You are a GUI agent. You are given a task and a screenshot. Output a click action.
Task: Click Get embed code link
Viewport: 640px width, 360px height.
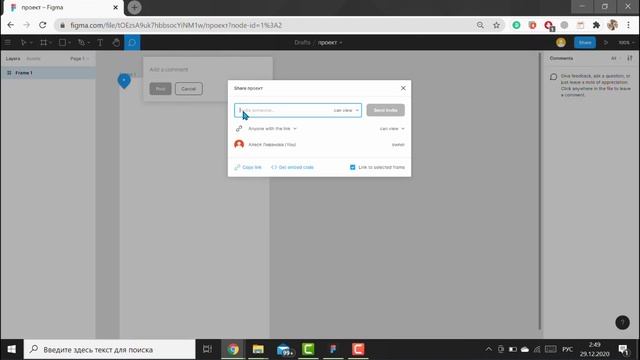pos(293,167)
